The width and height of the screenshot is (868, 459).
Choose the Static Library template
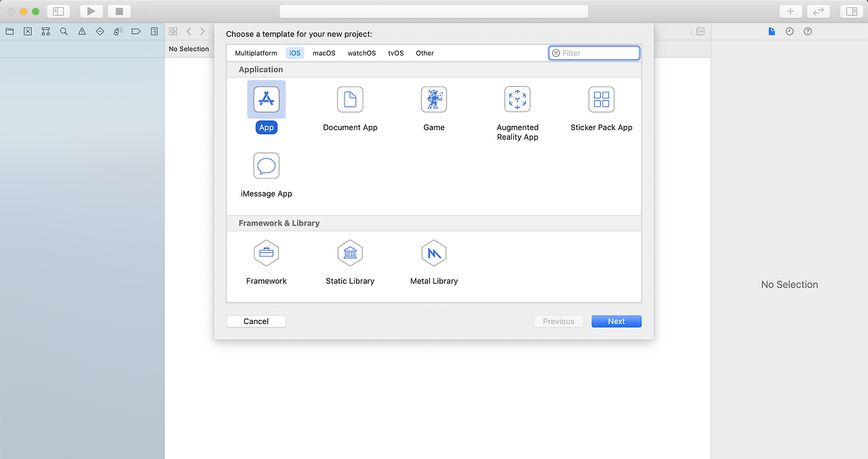[x=350, y=254]
